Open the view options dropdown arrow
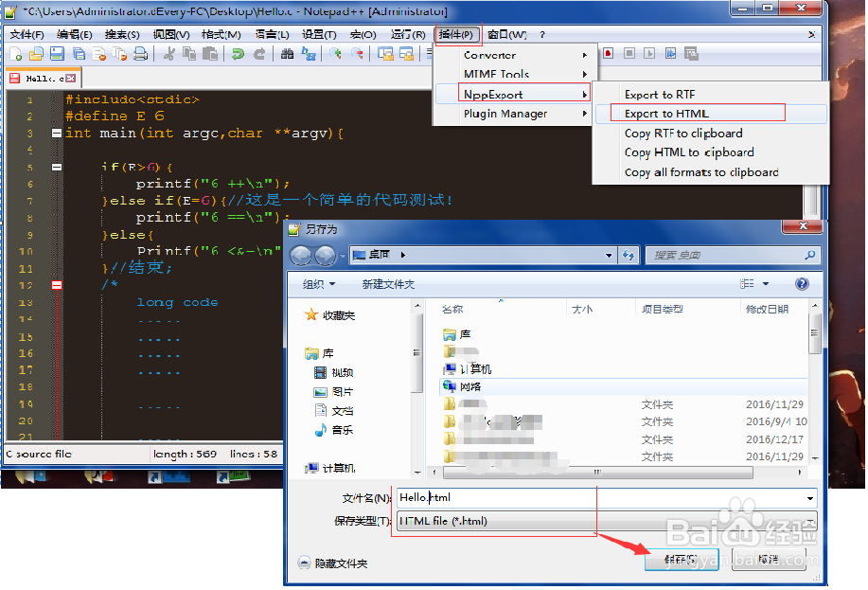Image resolution: width=868 pixels, height=590 pixels. [x=766, y=284]
